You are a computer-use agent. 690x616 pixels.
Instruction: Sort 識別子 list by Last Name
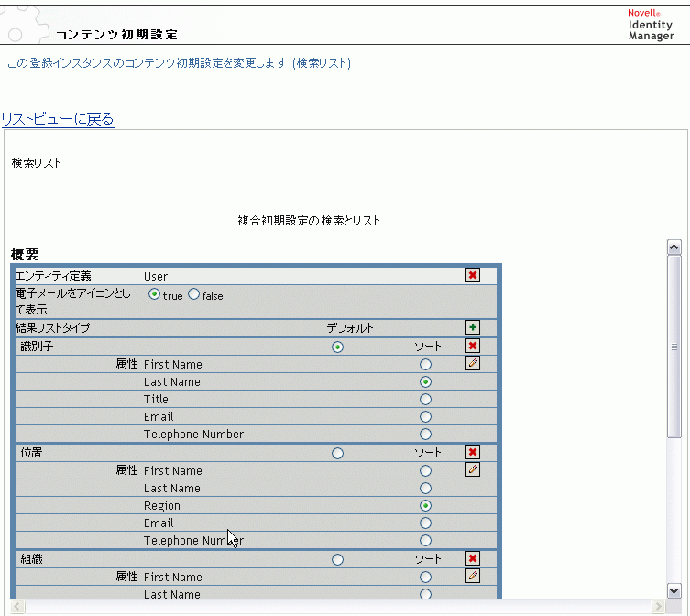(x=425, y=381)
